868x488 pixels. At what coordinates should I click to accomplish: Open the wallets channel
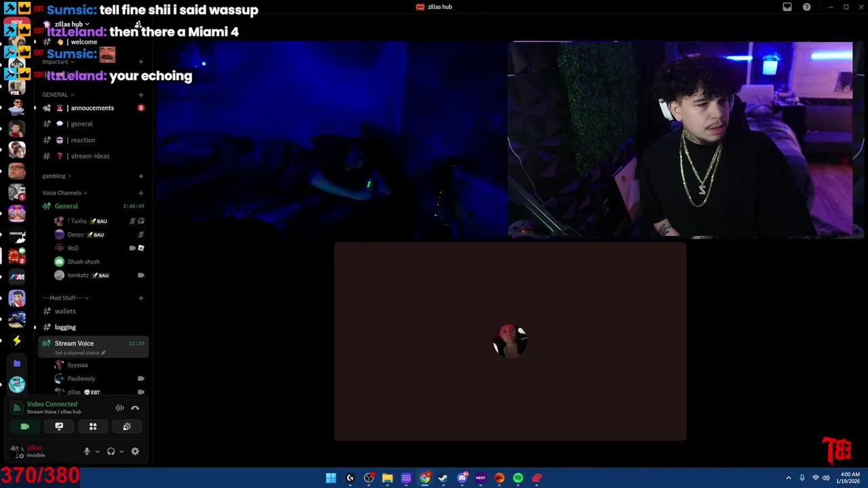click(x=93, y=311)
